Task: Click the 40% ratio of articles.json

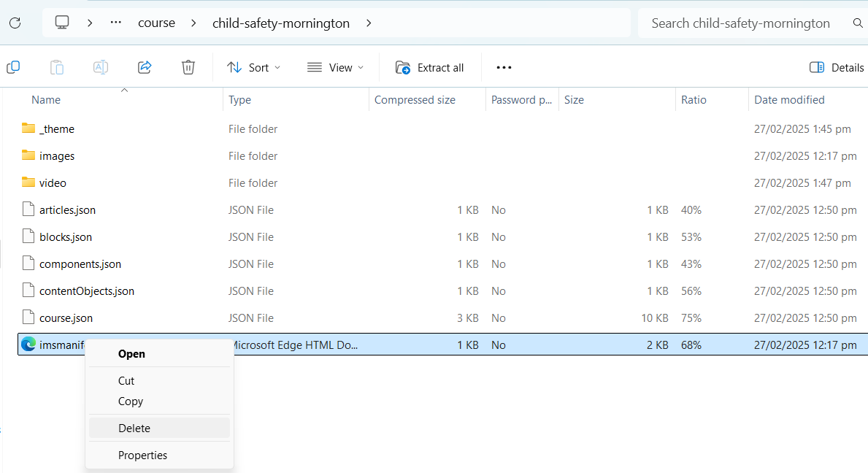Action: point(691,210)
